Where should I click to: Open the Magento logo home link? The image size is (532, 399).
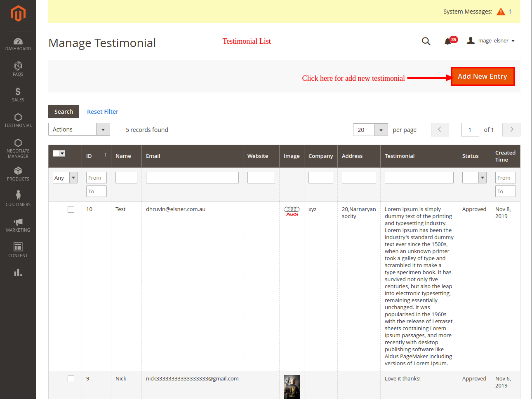[x=18, y=13]
